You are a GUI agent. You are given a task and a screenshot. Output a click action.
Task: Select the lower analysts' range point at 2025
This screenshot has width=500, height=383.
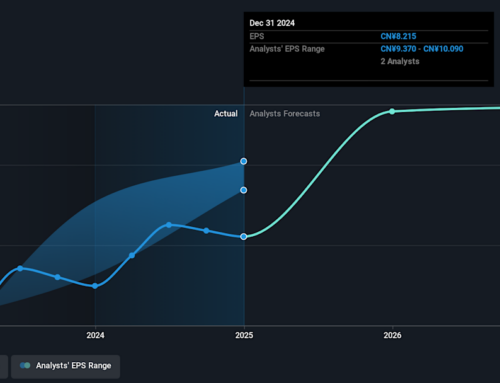point(244,190)
